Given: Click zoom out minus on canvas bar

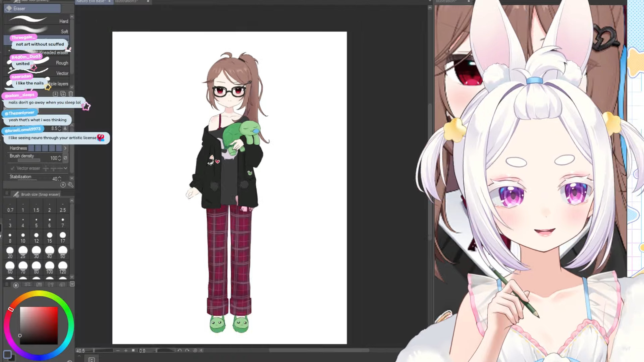Looking at the screenshot, I should (x=118, y=351).
